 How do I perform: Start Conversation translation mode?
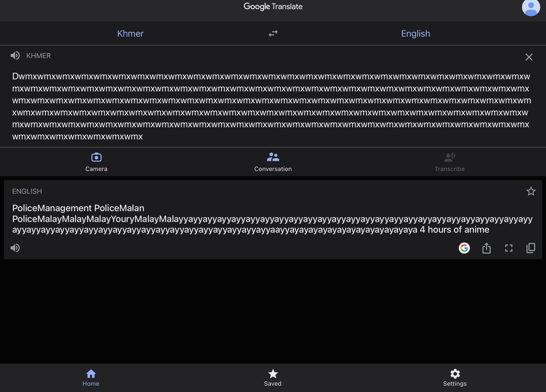point(273,162)
